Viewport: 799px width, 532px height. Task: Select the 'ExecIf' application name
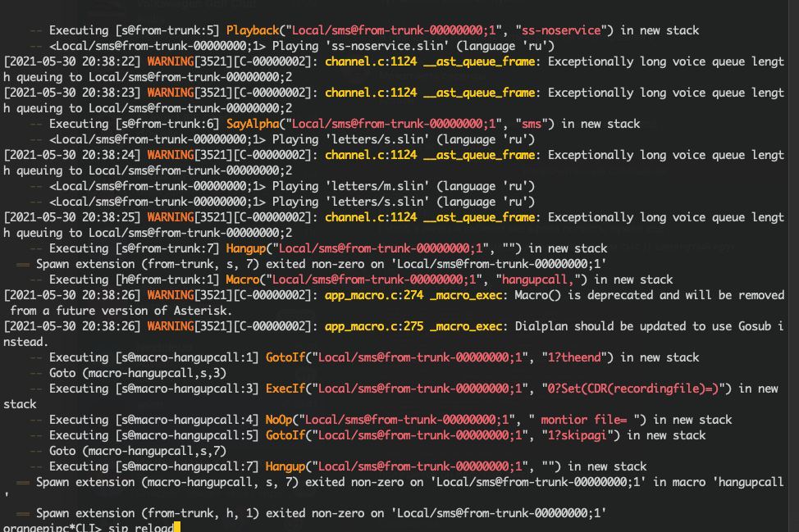(x=285, y=389)
